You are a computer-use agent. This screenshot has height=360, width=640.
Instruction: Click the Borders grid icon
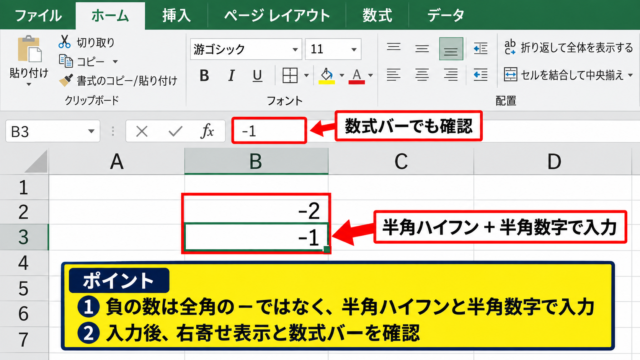click(x=290, y=76)
